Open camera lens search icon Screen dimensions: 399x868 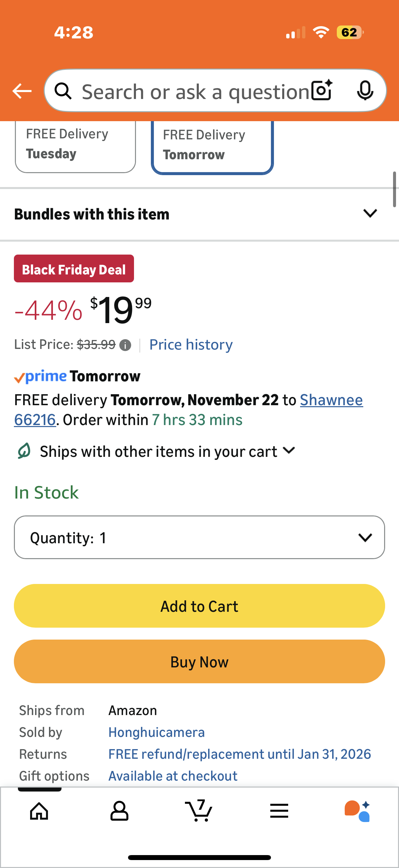pyautogui.click(x=322, y=90)
